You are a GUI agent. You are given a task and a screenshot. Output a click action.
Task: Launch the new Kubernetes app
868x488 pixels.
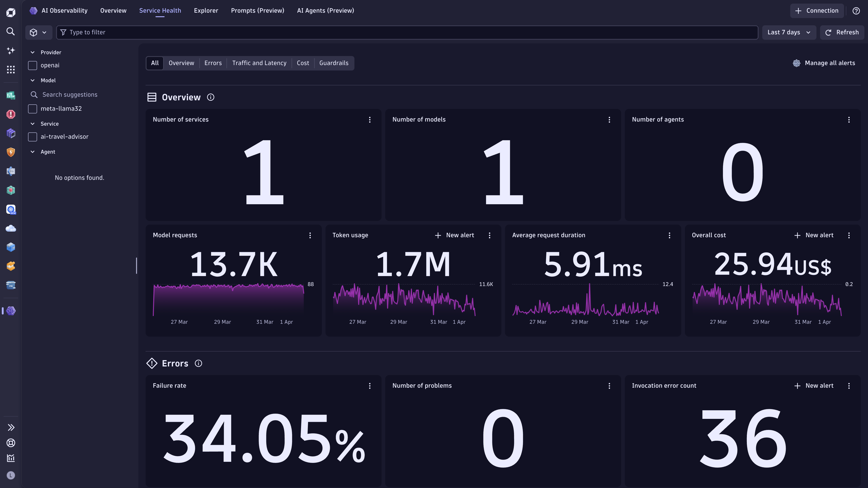pyautogui.click(x=10, y=209)
